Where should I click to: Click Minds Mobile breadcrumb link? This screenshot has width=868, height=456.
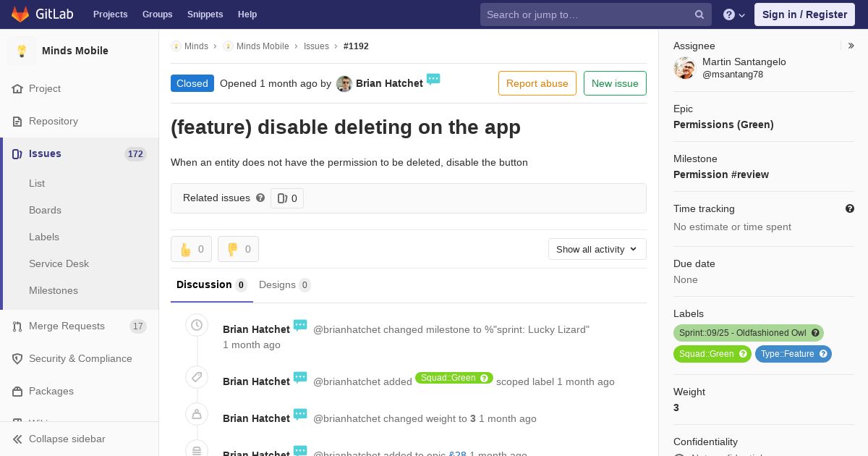[263, 46]
